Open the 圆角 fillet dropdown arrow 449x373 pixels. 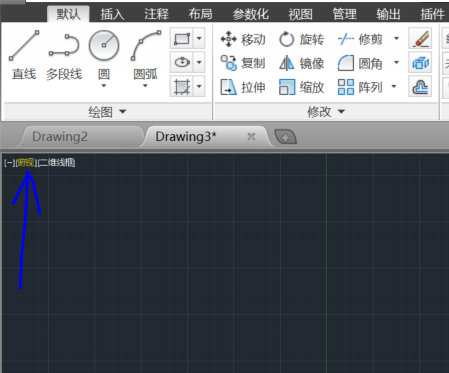pyautogui.click(x=396, y=62)
